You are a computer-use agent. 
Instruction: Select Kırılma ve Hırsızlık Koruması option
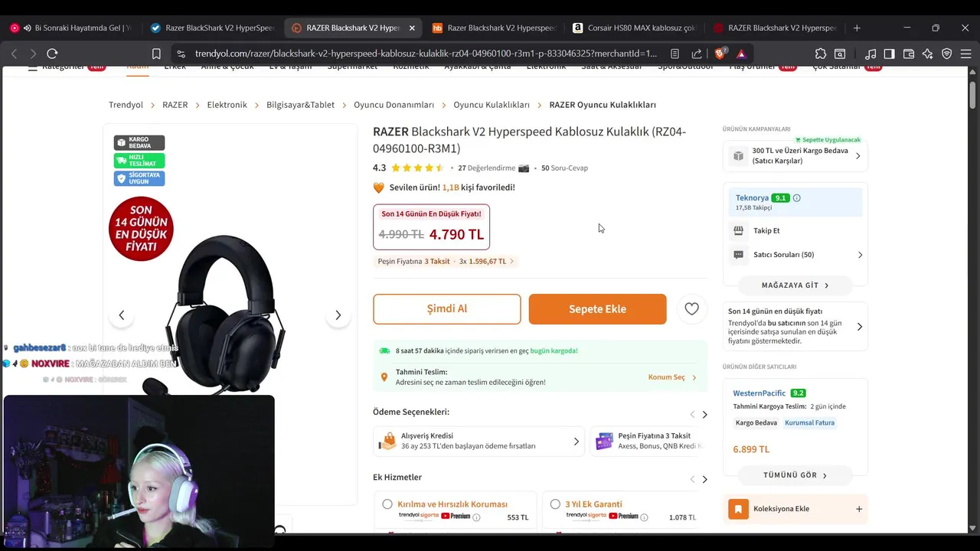pyautogui.click(x=387, y=504)
